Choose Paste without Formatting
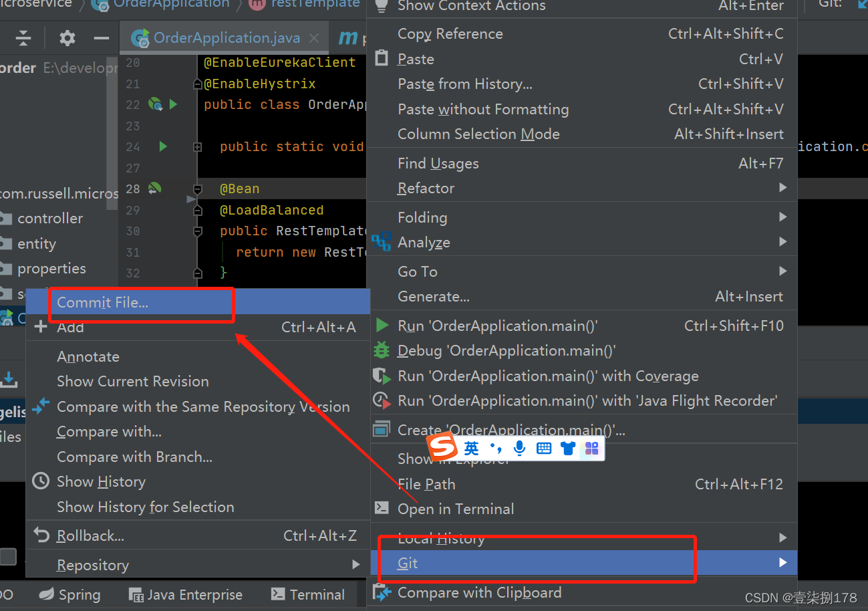Screen dimensions: 868x611 [583, 109]
